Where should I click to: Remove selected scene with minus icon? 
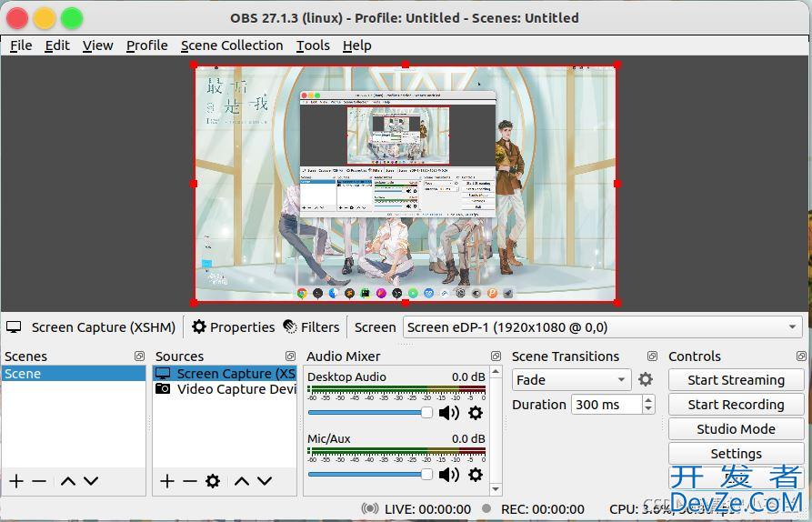click(x=39, y=481)
